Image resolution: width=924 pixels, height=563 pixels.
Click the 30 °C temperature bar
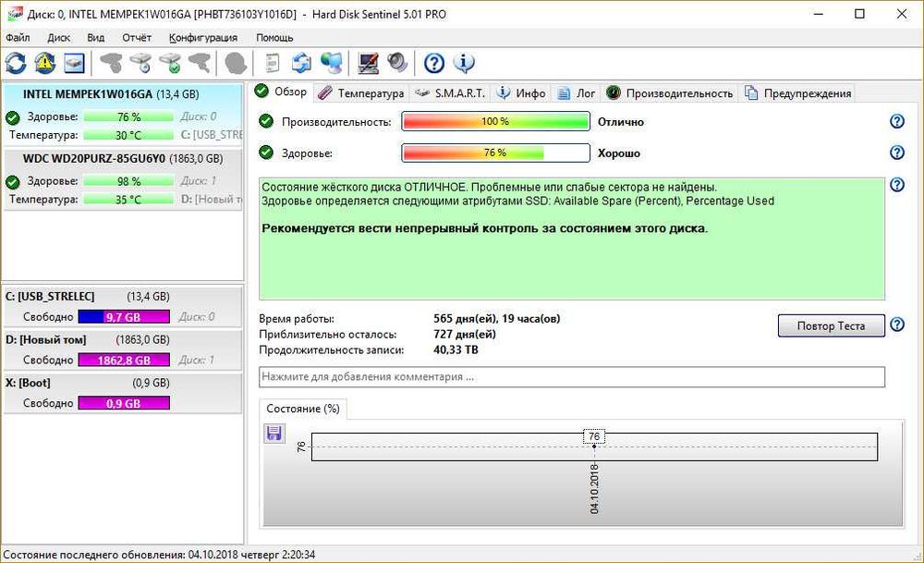tap(128, 135)
